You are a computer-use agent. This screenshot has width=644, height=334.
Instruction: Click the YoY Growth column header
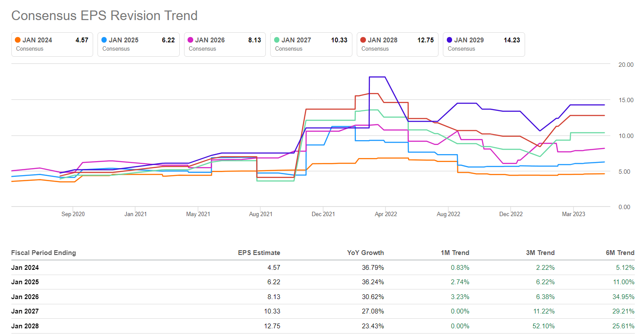366,253
